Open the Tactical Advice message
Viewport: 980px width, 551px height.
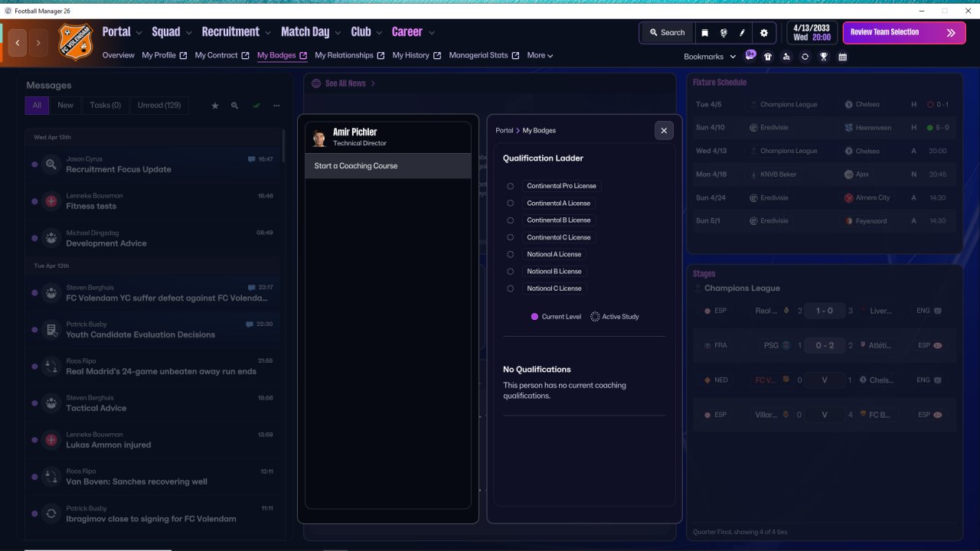point(154,403)
